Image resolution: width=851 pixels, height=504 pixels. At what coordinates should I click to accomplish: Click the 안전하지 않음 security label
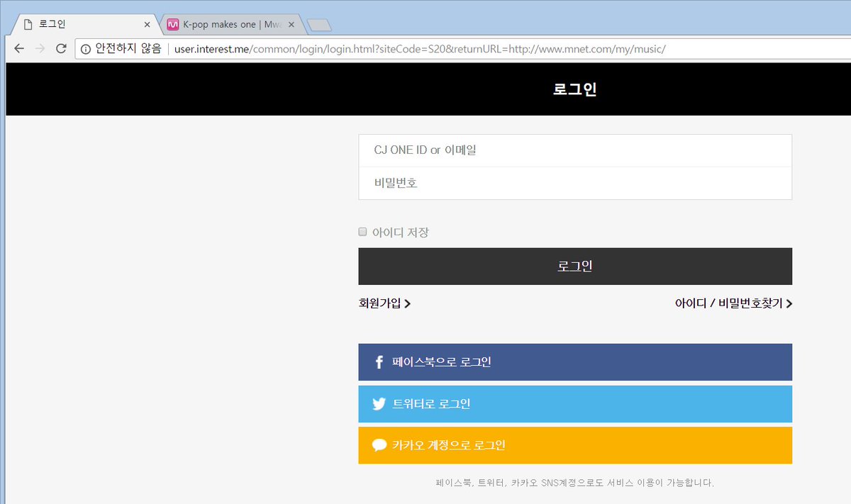(128, 49)
